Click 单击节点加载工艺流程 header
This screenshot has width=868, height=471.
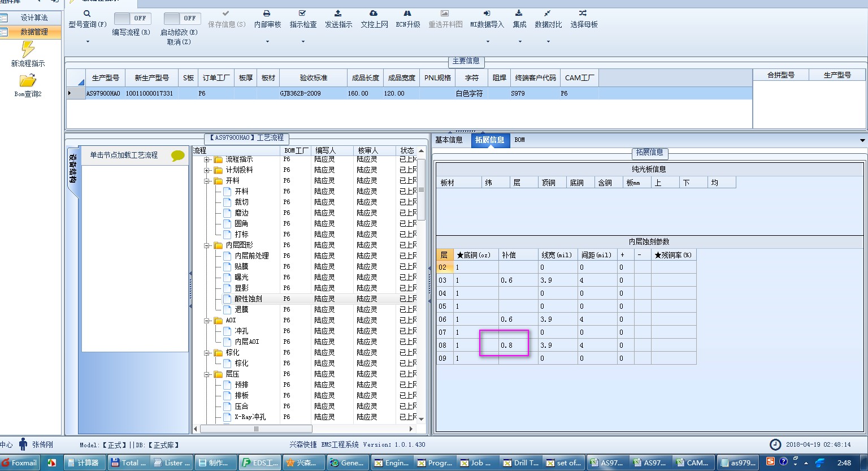(x=124, y=155)
